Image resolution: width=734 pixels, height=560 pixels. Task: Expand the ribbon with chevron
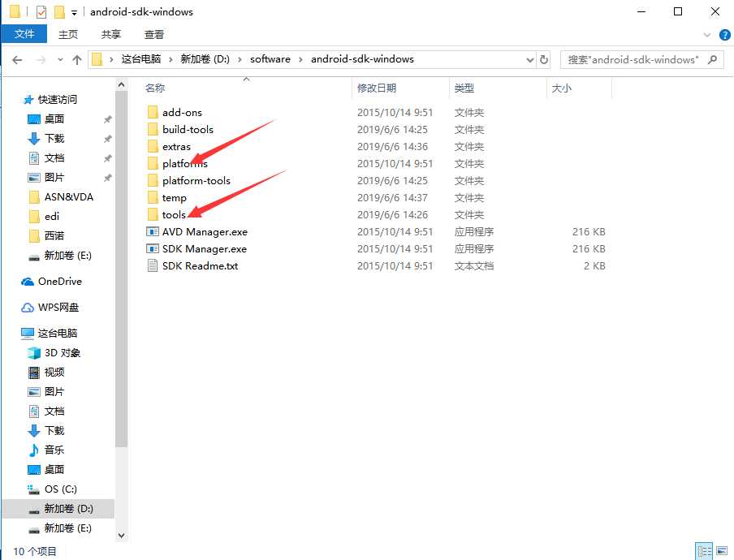707,35
